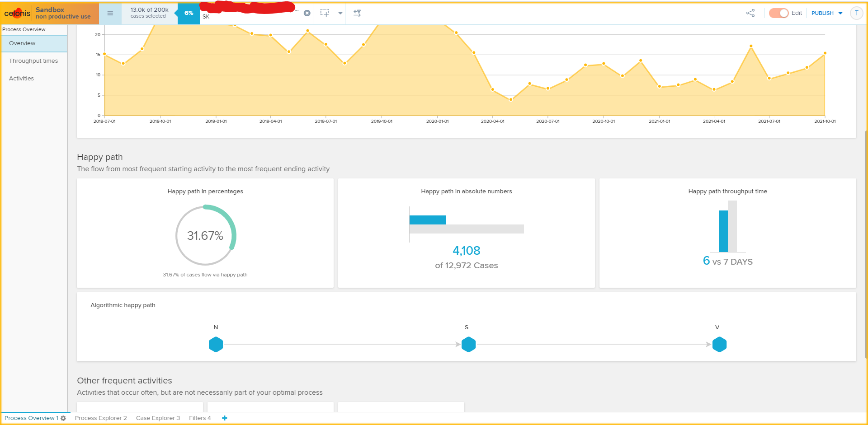
Task: Click the blue column in throughput time chart
Action: click(723, 231)
